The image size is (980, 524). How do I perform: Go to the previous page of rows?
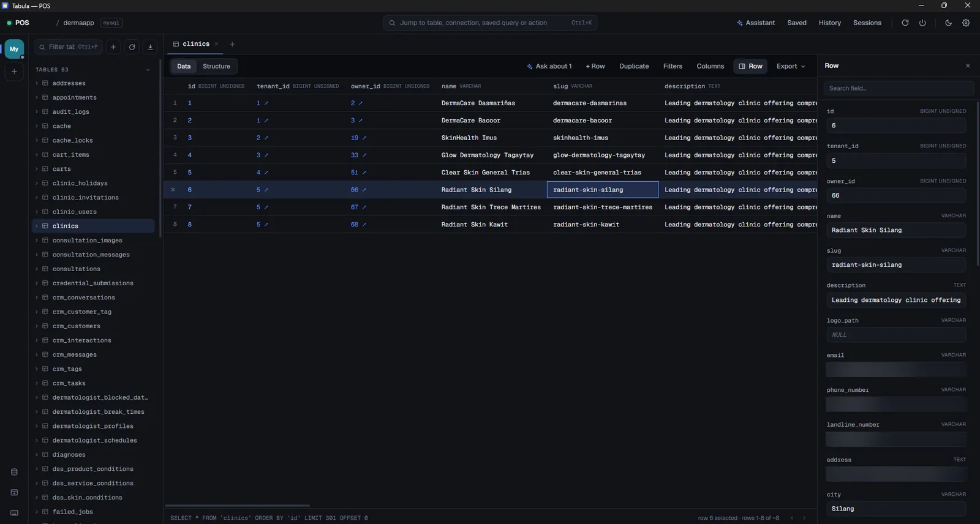(x=791, y=518)
